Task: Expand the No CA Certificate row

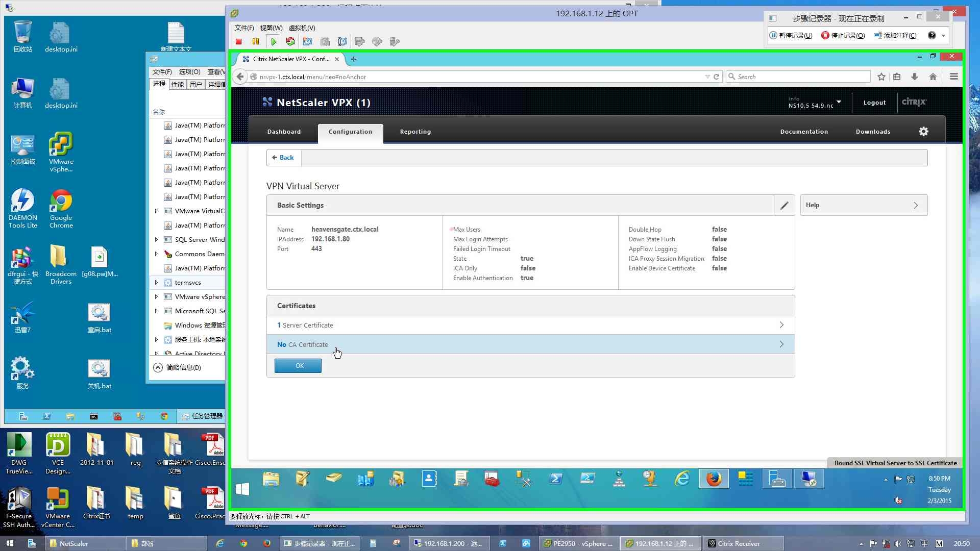Action: pos(530,344)
